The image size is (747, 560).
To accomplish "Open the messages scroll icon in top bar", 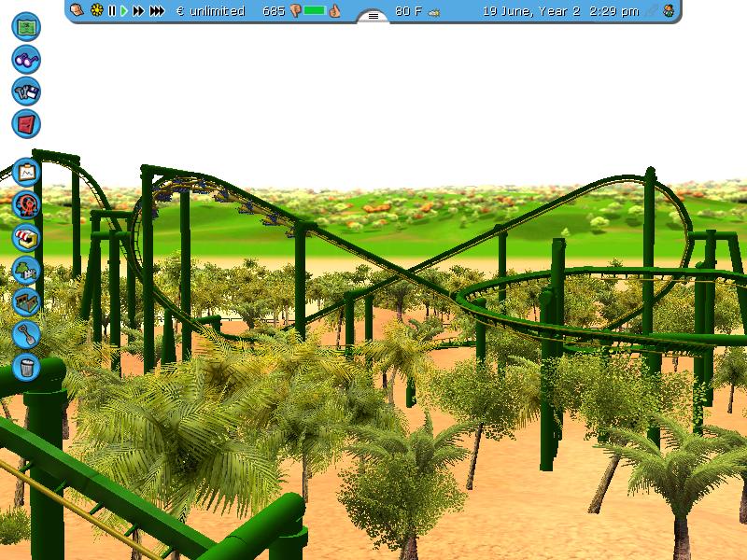I will [78, 10].
